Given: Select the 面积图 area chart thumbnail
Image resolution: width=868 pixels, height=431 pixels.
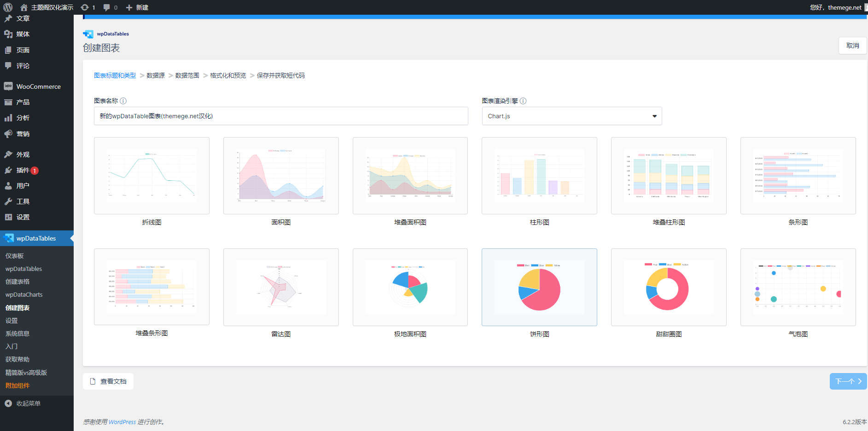Looking at the screenshot, I should tap(281, 176).
